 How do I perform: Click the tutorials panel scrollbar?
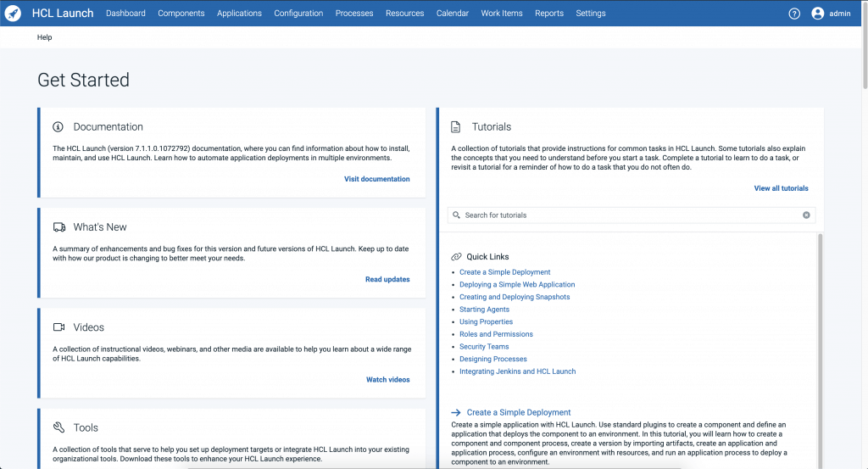(820, 339)
